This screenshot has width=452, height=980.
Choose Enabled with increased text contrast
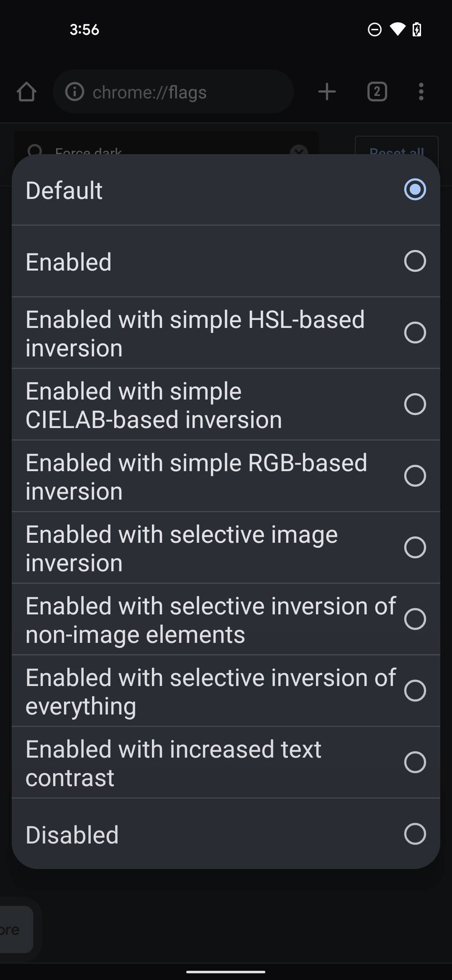415,763
